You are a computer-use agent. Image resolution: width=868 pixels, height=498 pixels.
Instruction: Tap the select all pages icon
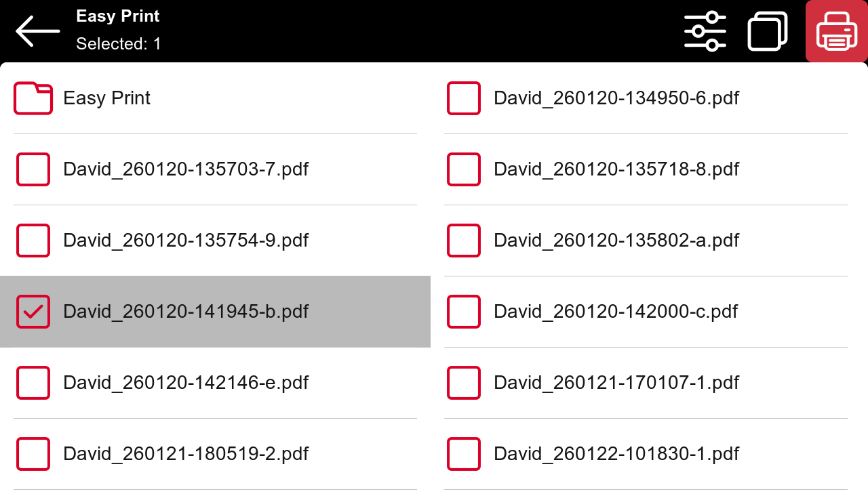pyautogui.click(x=768, y=31)
